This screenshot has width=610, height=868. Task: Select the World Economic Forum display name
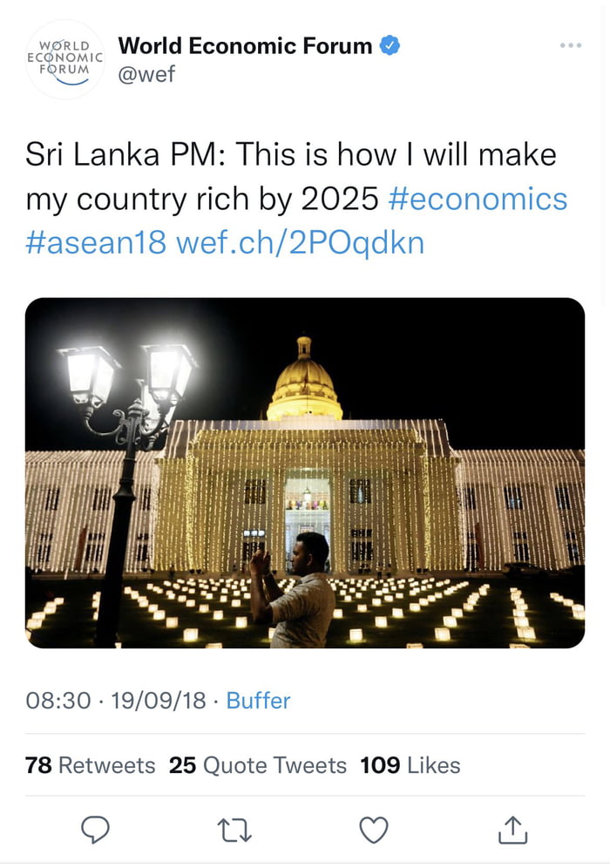coord(245,45)
